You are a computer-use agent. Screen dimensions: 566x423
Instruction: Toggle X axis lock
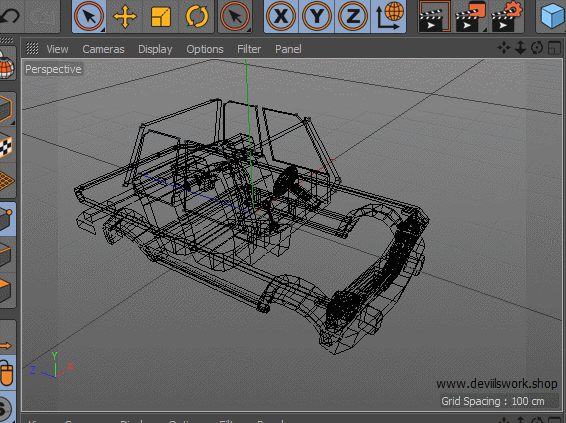tap(281, 16)
